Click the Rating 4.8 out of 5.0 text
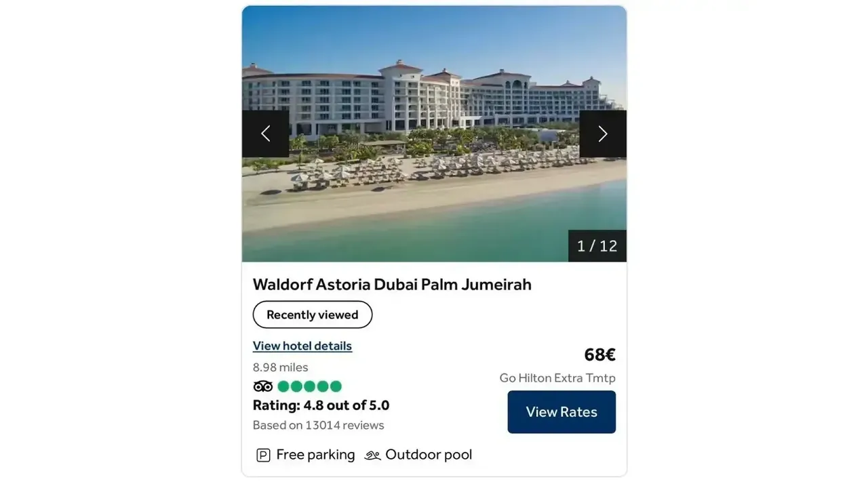This screenshot has height=488, width=868. (x=321, y=405)
